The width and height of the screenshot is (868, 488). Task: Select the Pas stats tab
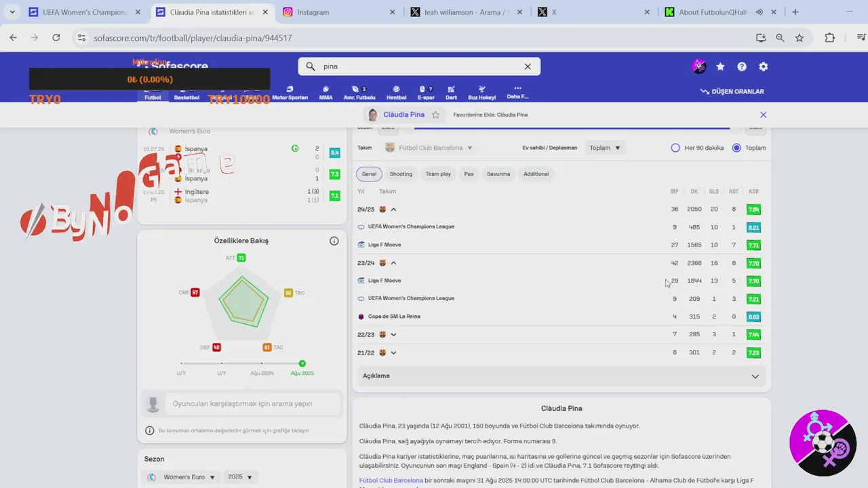[x=469, y=174]
